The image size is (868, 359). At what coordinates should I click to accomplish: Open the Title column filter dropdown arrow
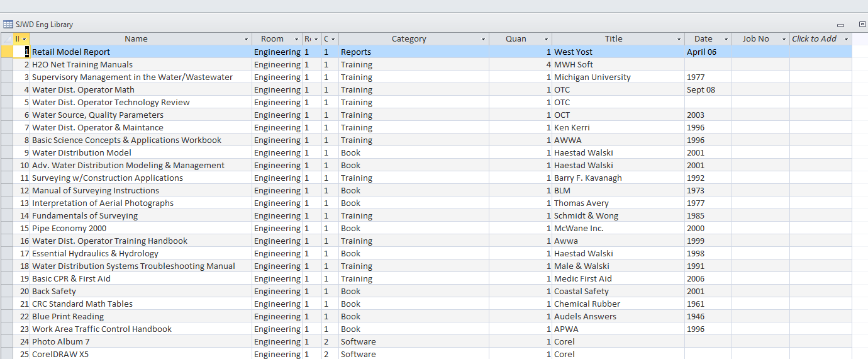click(679, 39)
